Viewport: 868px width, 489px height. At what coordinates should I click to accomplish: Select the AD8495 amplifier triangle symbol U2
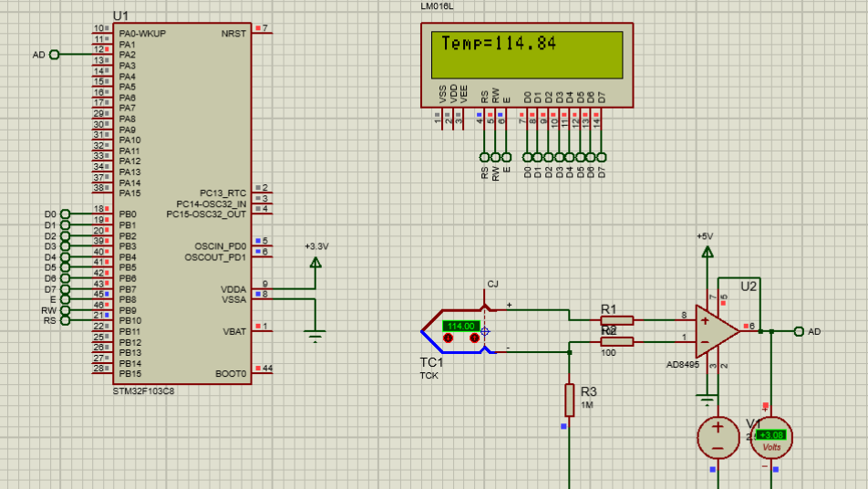pos(718,331)
